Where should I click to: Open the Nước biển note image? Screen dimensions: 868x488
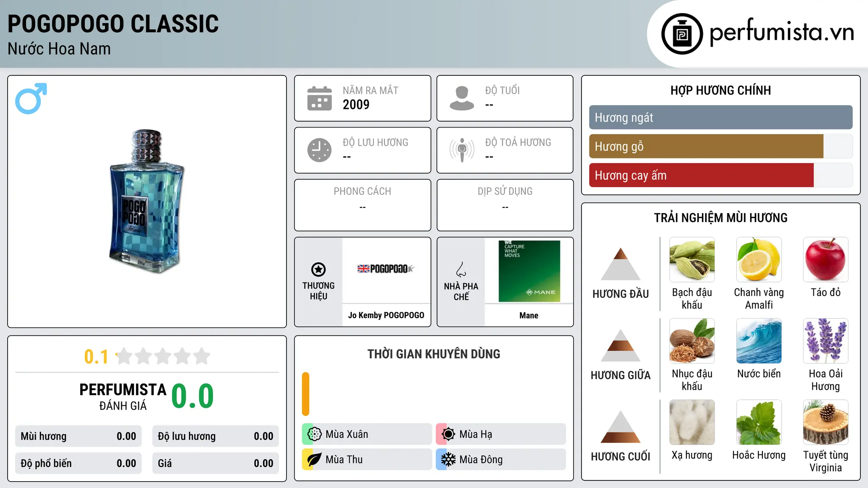click(759, 341)
